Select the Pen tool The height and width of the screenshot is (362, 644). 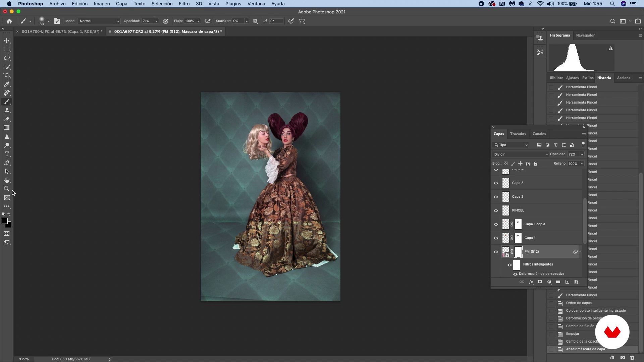point(7,163)
